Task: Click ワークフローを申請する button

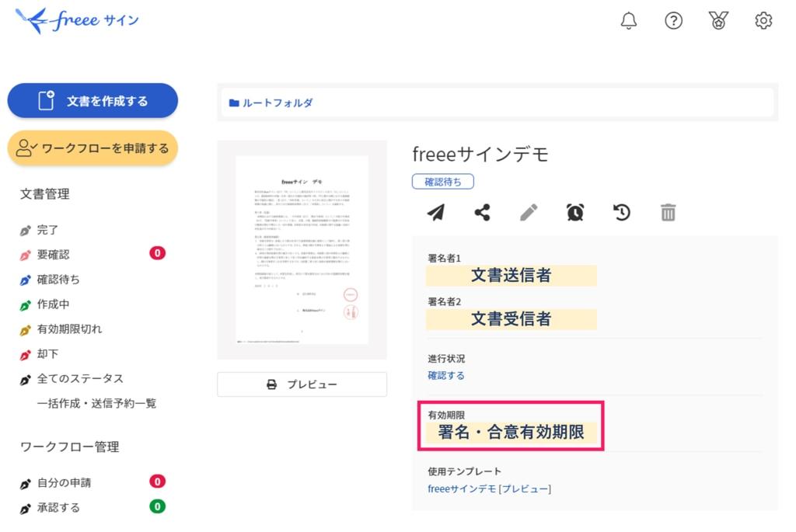Action: click(x=93, y=148)
